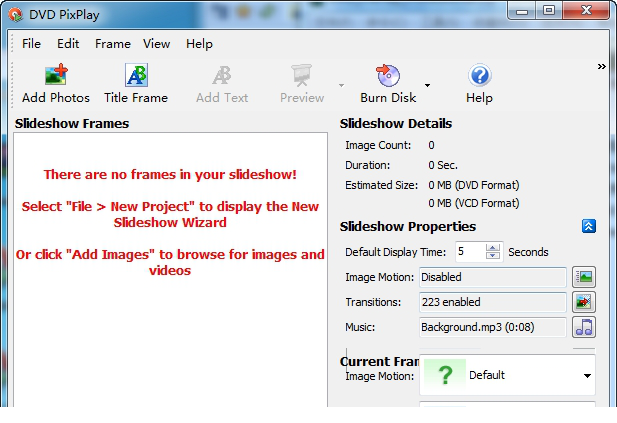Open the Edit menu
Viewport: 617px width, 423px height.
pos(68,44)
